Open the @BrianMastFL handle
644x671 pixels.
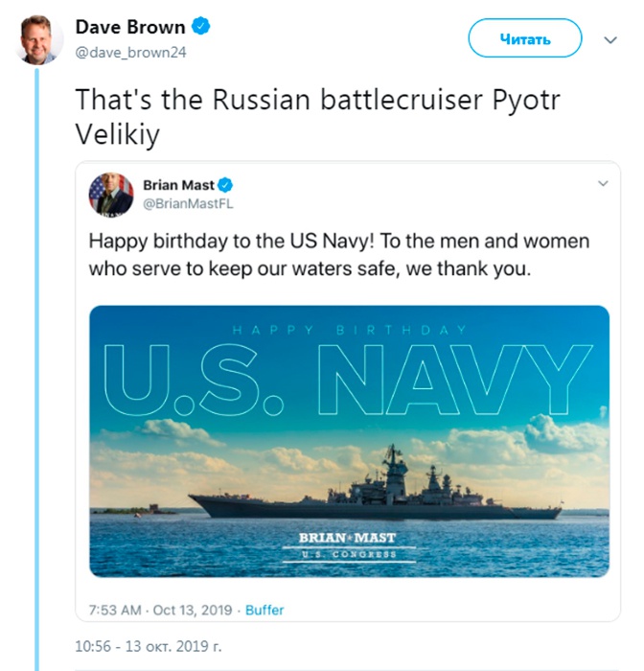pos(188,203)
